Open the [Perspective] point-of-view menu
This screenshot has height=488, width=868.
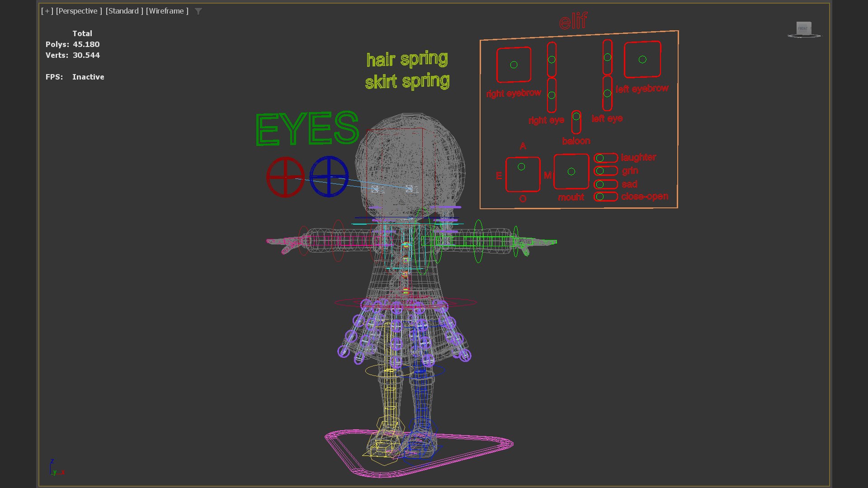coord(79,11)
